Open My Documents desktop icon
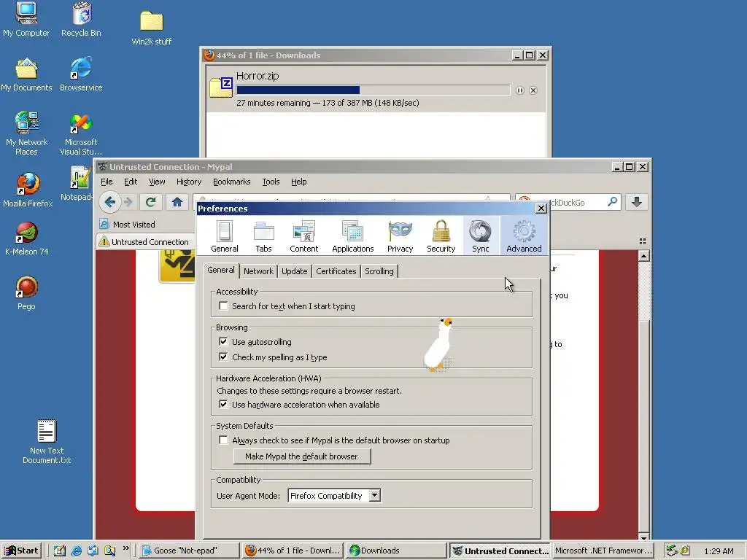747x560 pixels. [26, 75]
